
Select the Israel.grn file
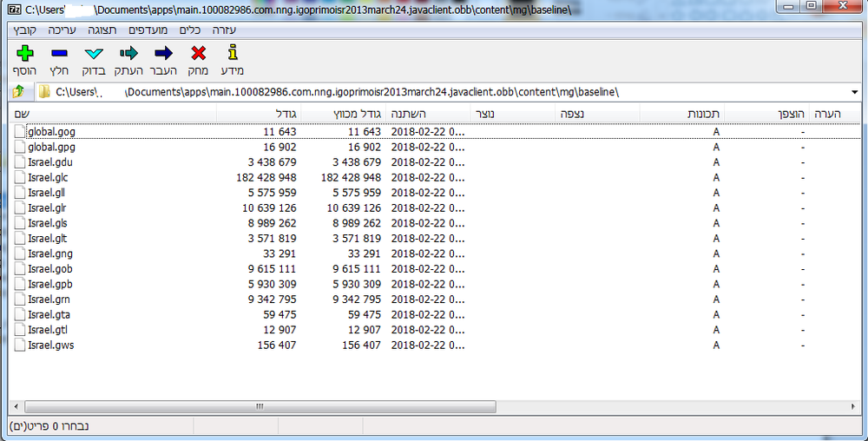49,299
